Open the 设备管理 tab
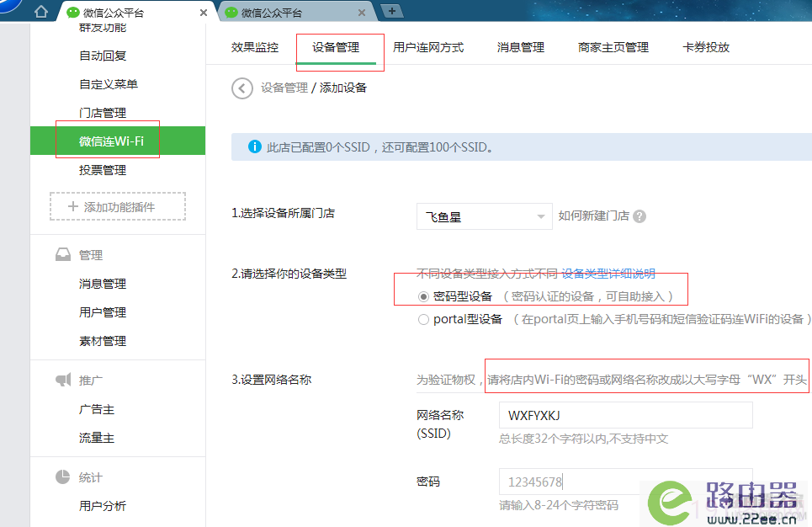This screenshot has width=812, height=527. coord(336,47)
